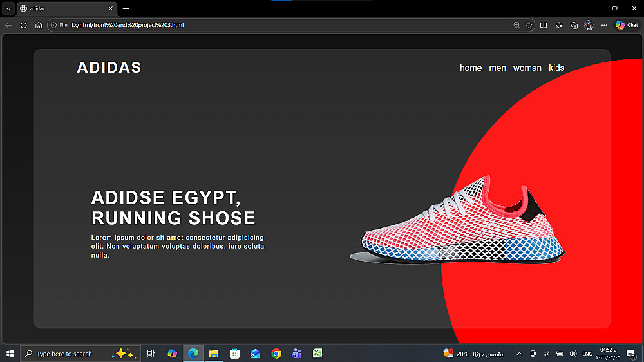644x362 pixels.
Task: Open the browser profile avatar
Action: (589, 25)
